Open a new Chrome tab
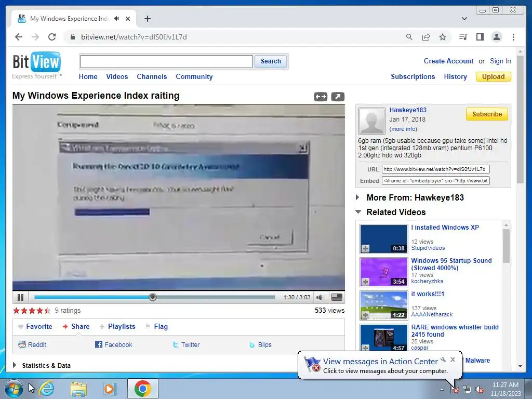This screenshot has width=532, height=399. (147, 19)
